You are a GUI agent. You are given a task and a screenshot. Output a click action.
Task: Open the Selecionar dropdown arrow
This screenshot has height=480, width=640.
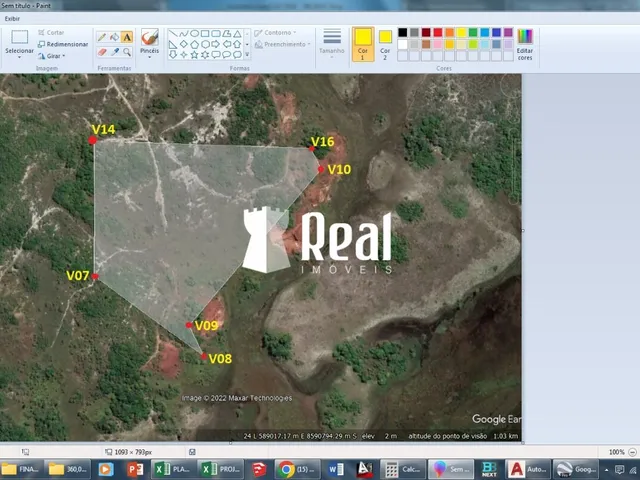[x=19, y=58]
